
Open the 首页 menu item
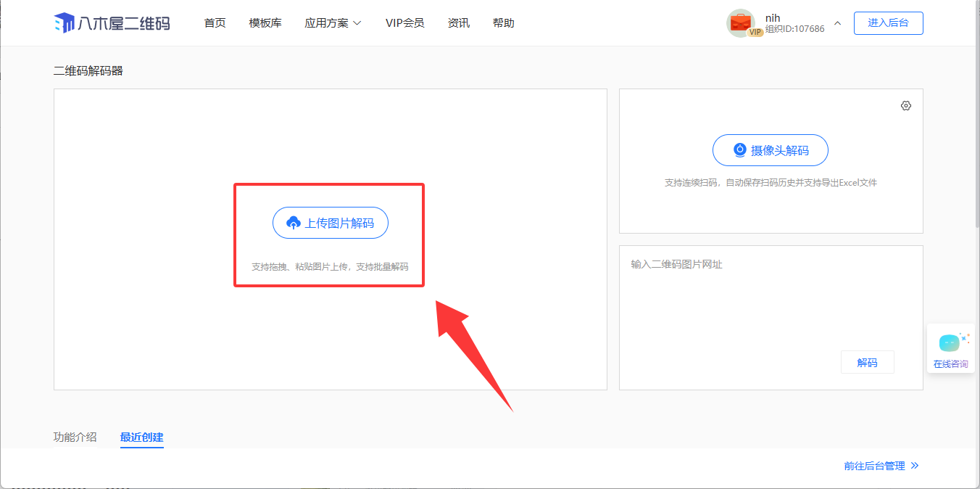[215, 23]
